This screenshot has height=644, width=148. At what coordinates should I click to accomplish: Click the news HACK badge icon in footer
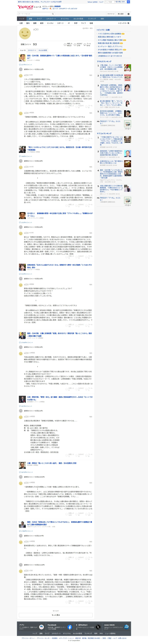point(126,627)
